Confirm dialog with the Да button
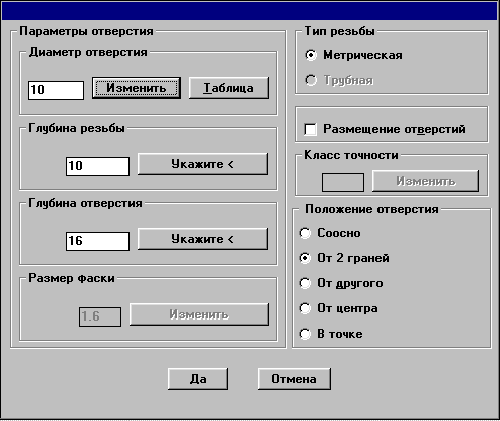The image size is (500, 421). click(x=198, y=379)
